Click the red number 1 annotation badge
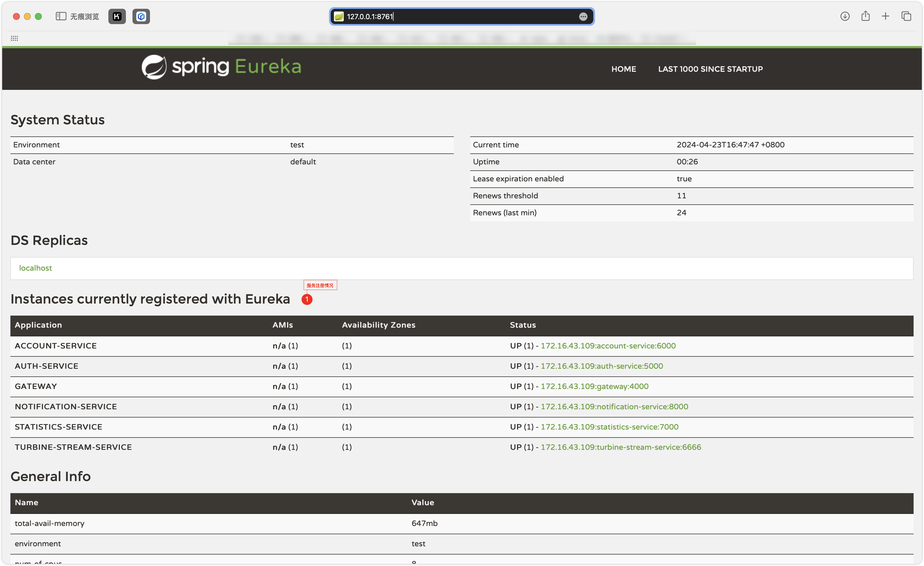924x566 pixels. click(x=307, y=299)
